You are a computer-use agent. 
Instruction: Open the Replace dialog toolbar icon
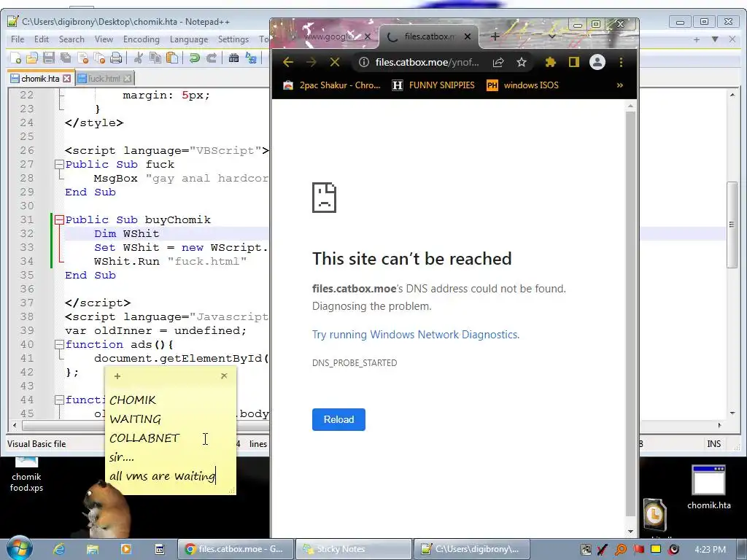(x=251, y=58)
